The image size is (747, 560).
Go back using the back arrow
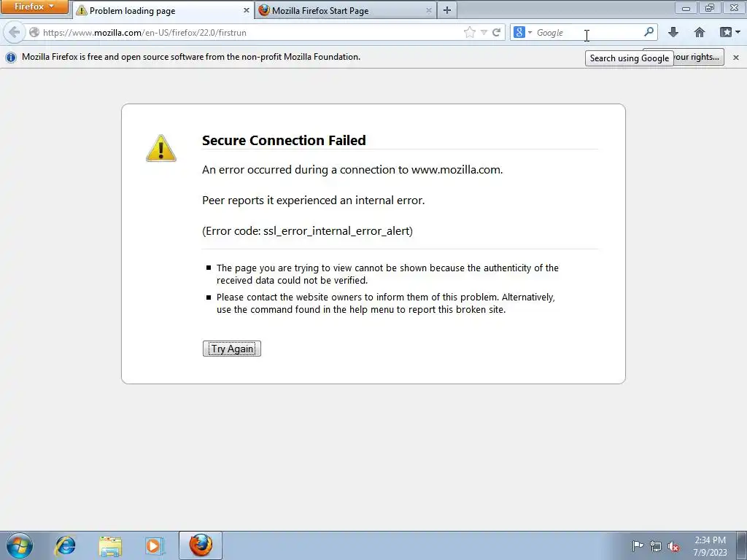click(15, 32)
